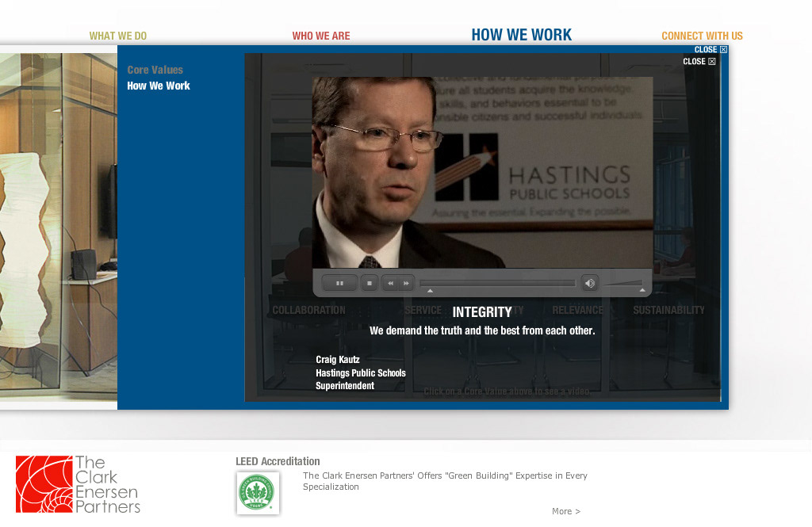Close the outer blue panel
812x527 pixels.
tap(710, 50)
